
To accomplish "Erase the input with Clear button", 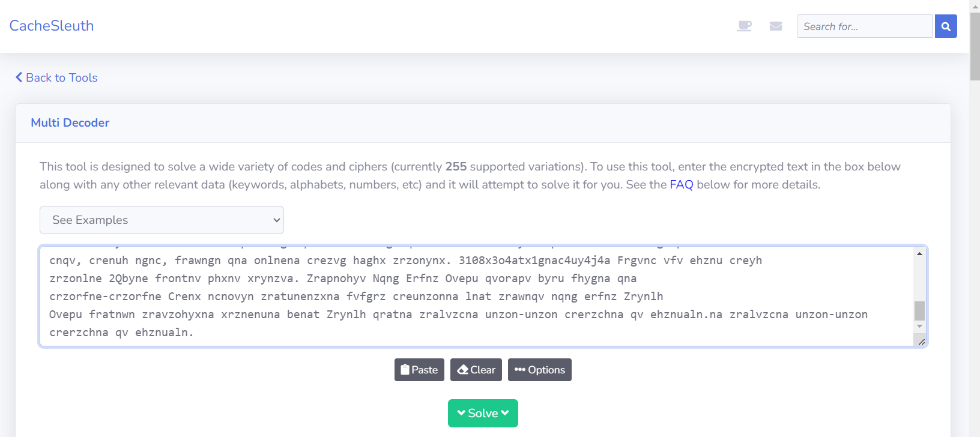I will [476, 370].
